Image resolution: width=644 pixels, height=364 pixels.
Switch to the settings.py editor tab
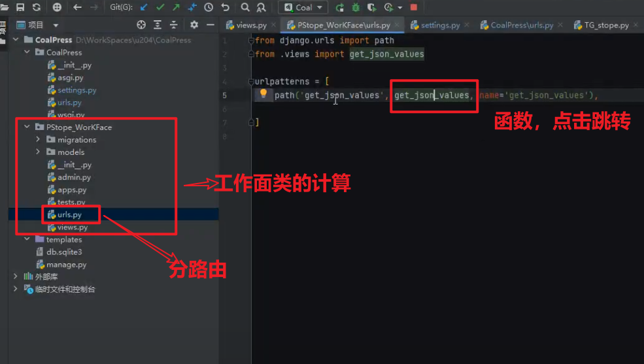440,25
